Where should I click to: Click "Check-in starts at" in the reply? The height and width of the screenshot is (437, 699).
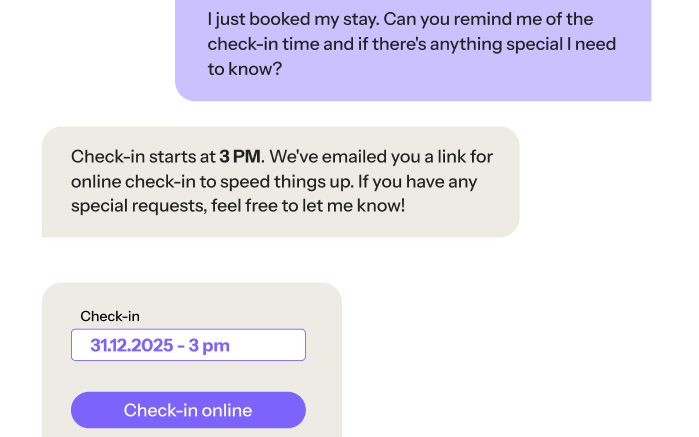click(x=143, y=157)
